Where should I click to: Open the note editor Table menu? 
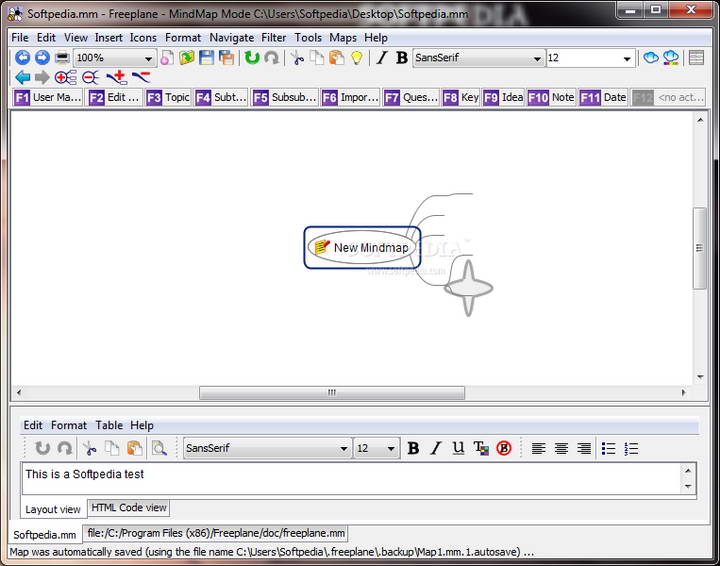[109, 426]
